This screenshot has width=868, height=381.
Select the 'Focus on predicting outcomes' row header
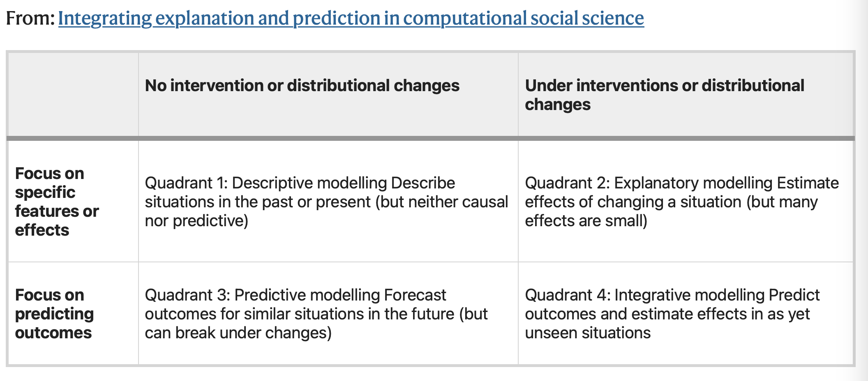(x=54, y=314)
